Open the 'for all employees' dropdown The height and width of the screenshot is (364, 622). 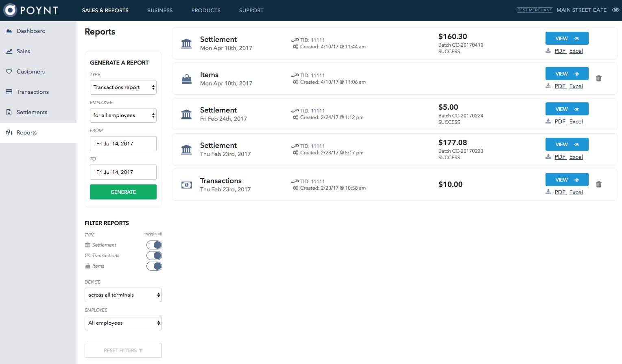click(123, 115)
